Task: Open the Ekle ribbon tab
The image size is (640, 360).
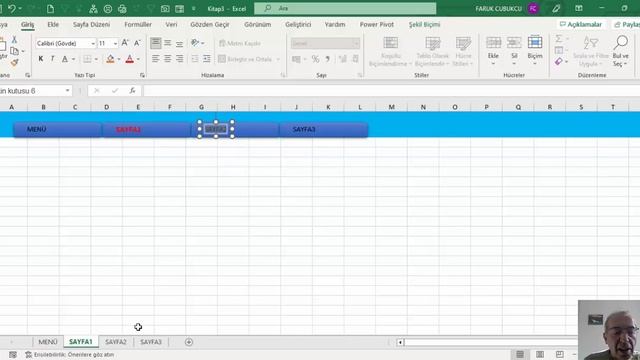Action: (53, 24)
